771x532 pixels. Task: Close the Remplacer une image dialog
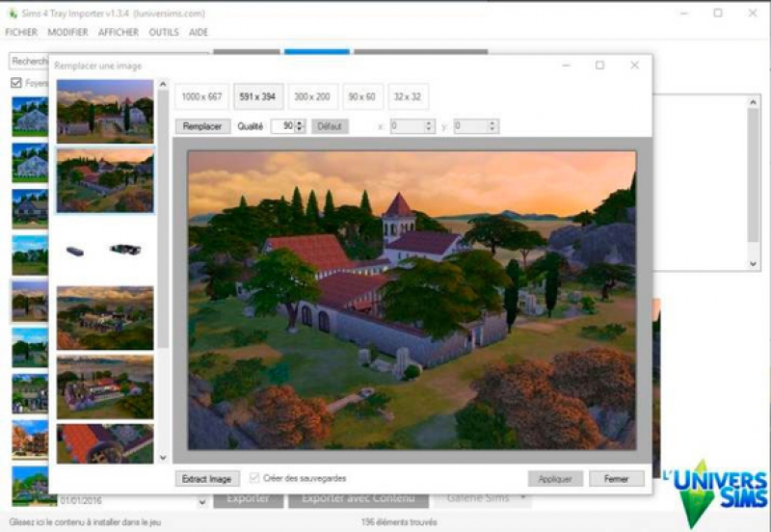click(x=635, y=65)
